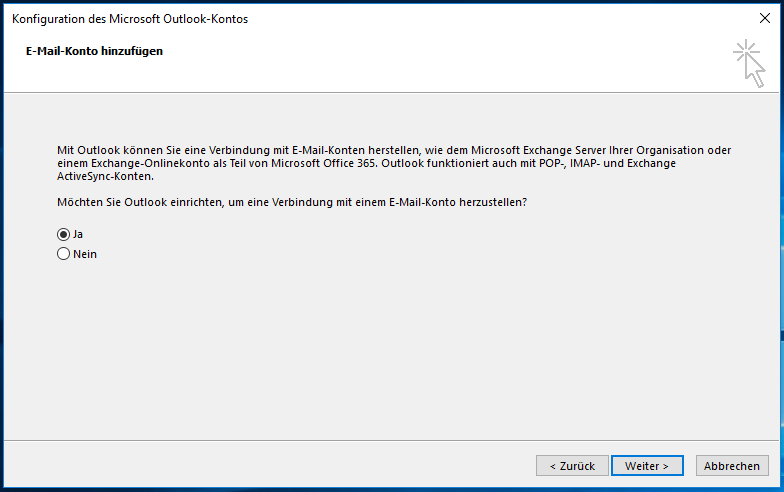Go back with the Zurück button
This screenshot has width=784, height=492.
coord(572,466)
